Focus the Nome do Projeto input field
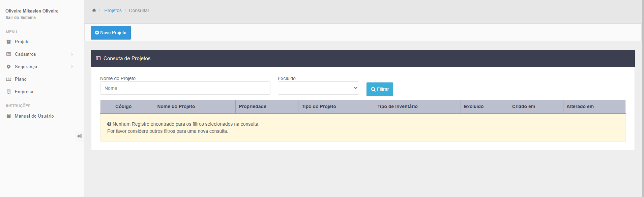The width and height of the screenshot is (644, 197). (185, 88)
